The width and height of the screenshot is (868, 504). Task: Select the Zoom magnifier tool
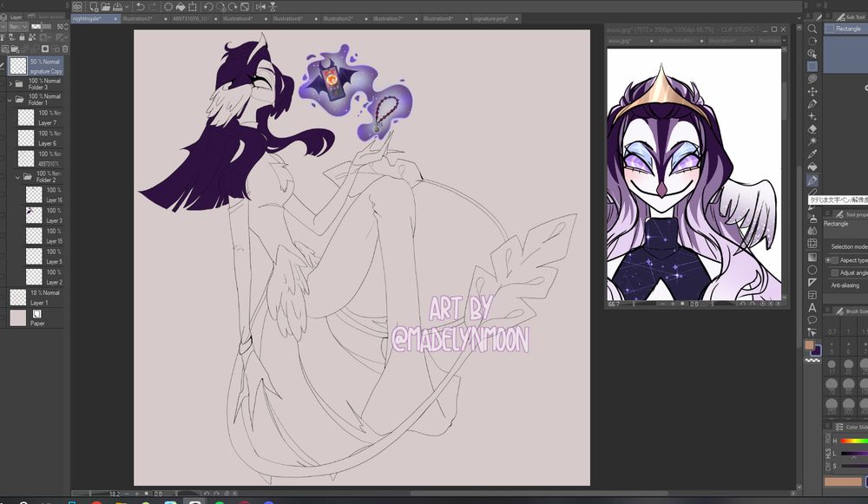click(812, 29)
